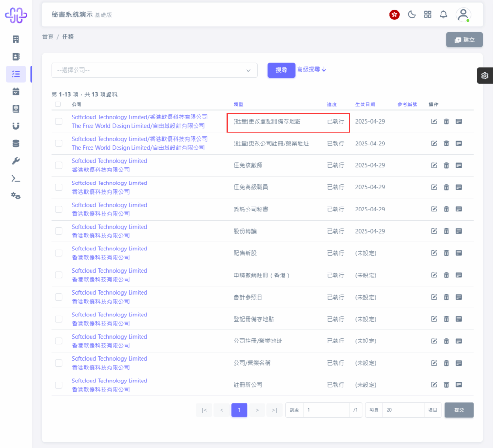Open the magnet sidebar icon
The height and width of the screenshot is (448, 493).
coord(16,126)
